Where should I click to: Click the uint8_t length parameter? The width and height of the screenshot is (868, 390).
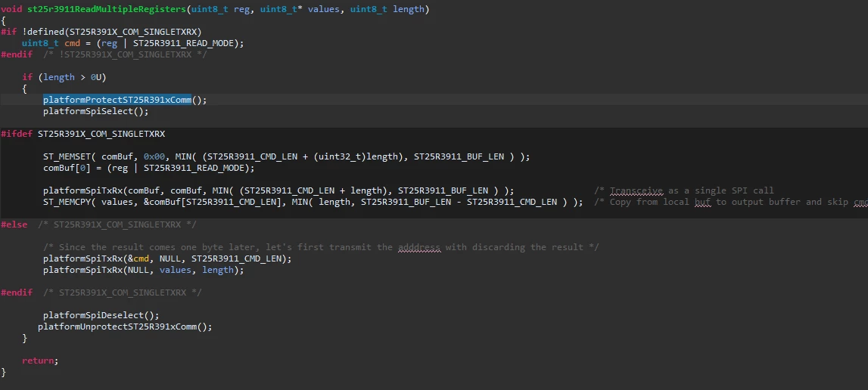(387, 9)
